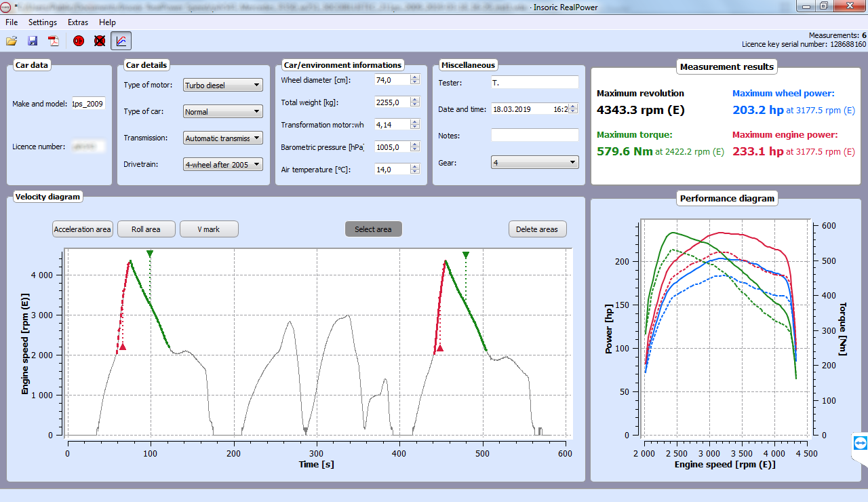Click the Measurements: 6 counter text
Image resolution: width=868 pixels, height=502 pixels.
pos(837,35)
